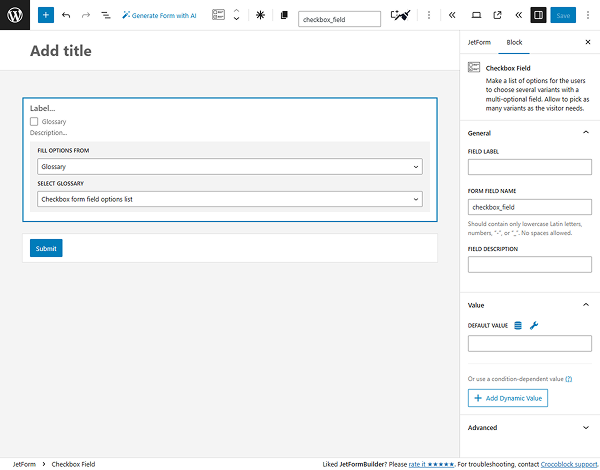
Task: Click the view in new tab icon
Action: pos(497,15)
